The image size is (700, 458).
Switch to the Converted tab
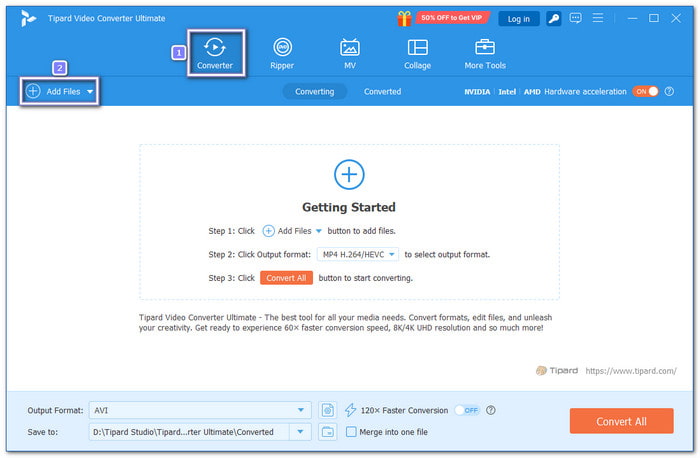[x=382, y=91]
